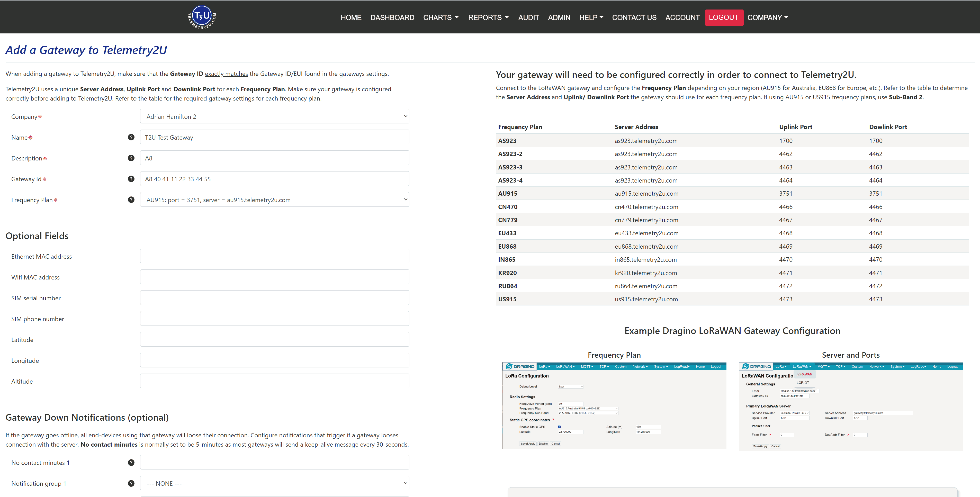Image resolution: width=980 pixels, height=497 pixels.
Task: Click the Gateway Id input field
Action: (274, 179)
